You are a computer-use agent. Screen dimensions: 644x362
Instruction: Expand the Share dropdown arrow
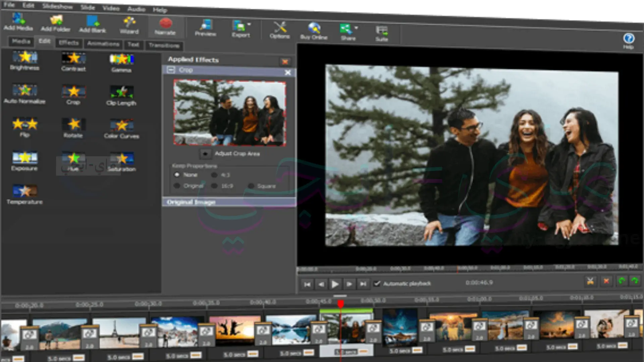356,28
